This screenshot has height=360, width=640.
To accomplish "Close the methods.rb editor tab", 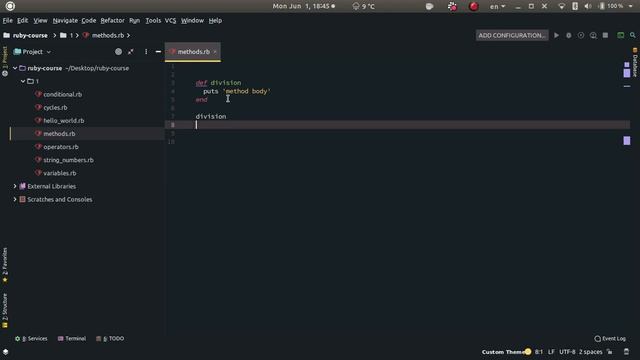I will [x=215, y=52].
